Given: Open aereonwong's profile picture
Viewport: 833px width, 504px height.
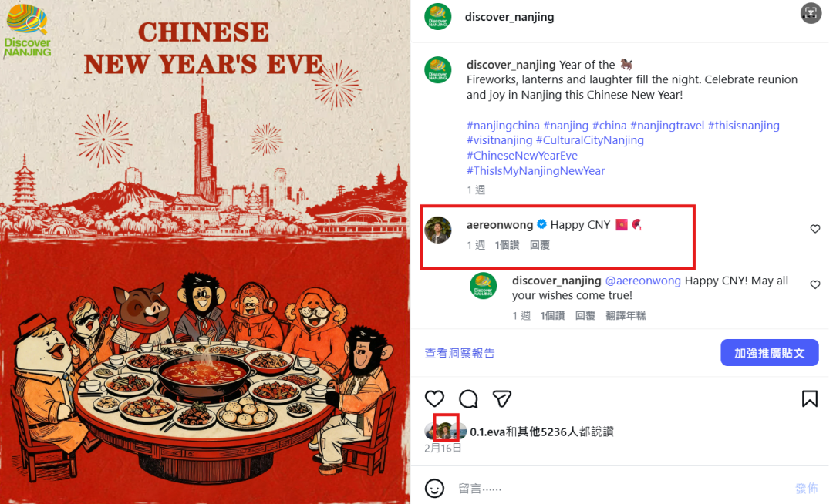Looking at the screenshot, I should (x=438, y=230).
